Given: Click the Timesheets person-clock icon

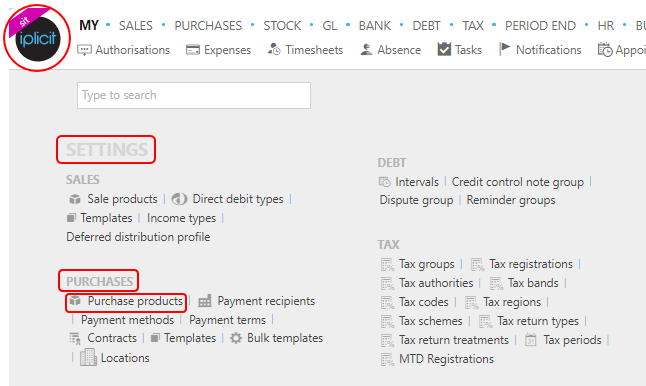Looking at the screenshot, I should pyautogui.click(x=274, y=49).
